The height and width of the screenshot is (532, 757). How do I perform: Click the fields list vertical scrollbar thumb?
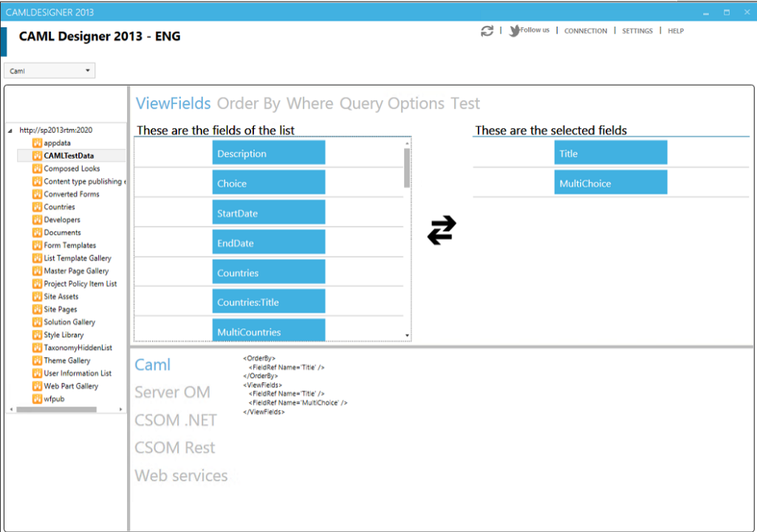click(407, 167)
